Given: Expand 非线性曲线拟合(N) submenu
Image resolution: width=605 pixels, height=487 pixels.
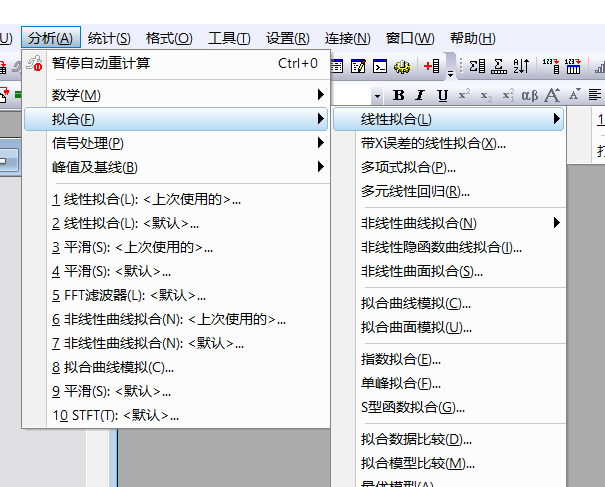Looking at the screenshot, I should [x=556, y=223].
